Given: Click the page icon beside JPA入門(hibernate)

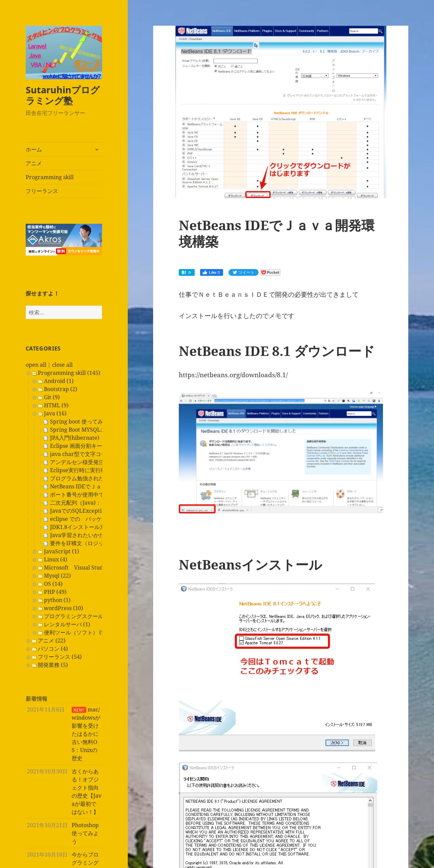Looking at the screenshot, I should (46, 438).
